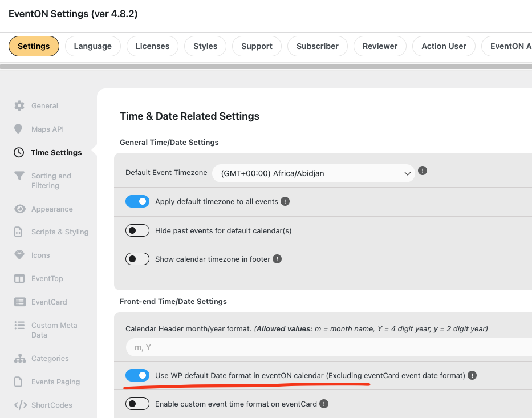Click the Appearance eye icon
Screen dimensions: 532x418
tap(20, 209)
